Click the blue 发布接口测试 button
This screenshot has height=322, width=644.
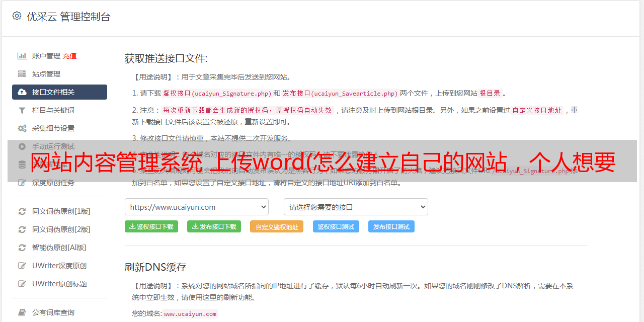click(391, 226)
